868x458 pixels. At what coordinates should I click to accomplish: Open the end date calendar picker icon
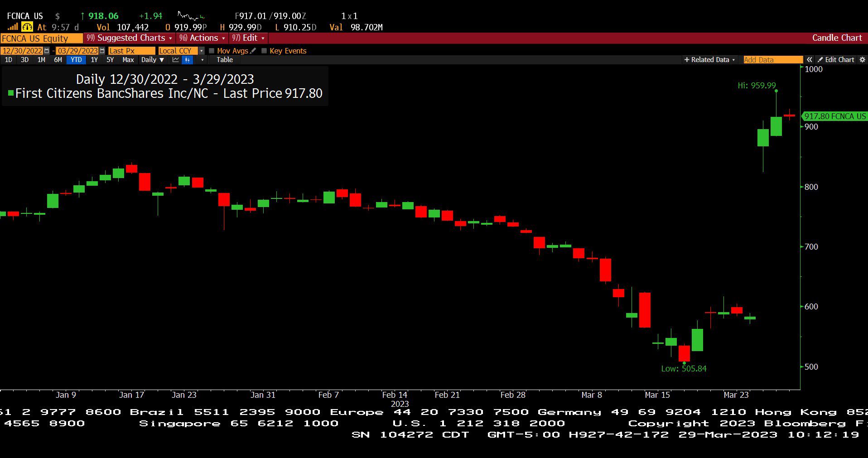click(102, 51)
